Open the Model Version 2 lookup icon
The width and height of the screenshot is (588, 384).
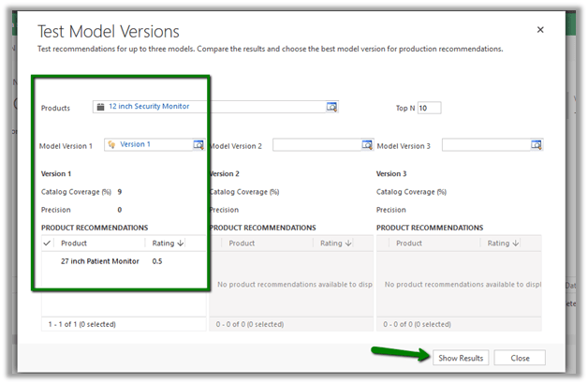tap(367, 145)
